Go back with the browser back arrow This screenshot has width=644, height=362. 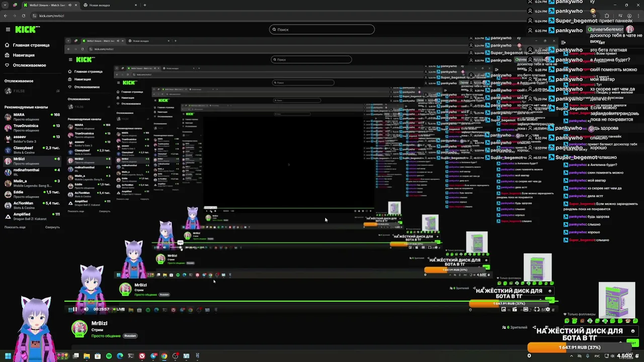point(6,16)
